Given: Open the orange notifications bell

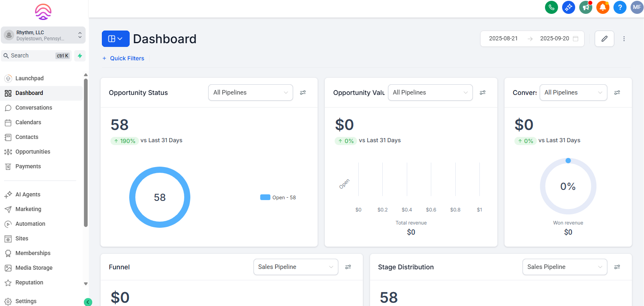Looking at the screenshot, I should (x=602, y=7).
